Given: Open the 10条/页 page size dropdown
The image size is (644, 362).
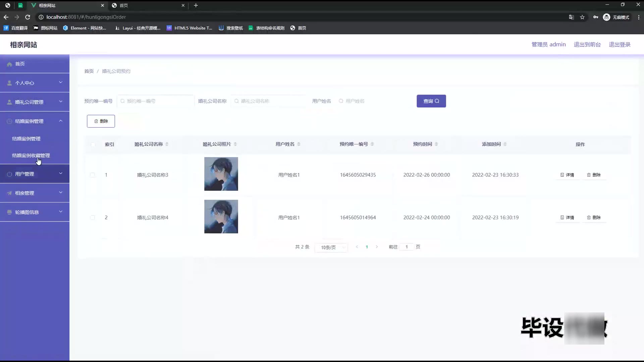Looking at the screenshot, I should point(331,247).
